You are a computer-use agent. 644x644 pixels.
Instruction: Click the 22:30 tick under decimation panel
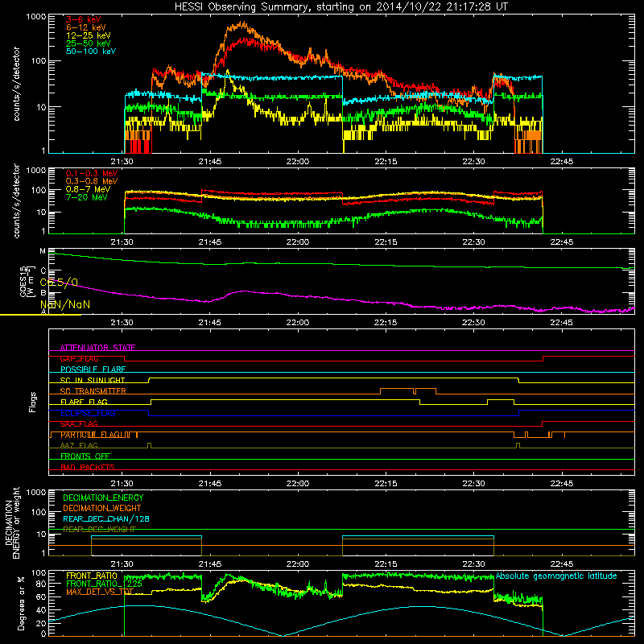pyautogui.click(x=473, y=564)
